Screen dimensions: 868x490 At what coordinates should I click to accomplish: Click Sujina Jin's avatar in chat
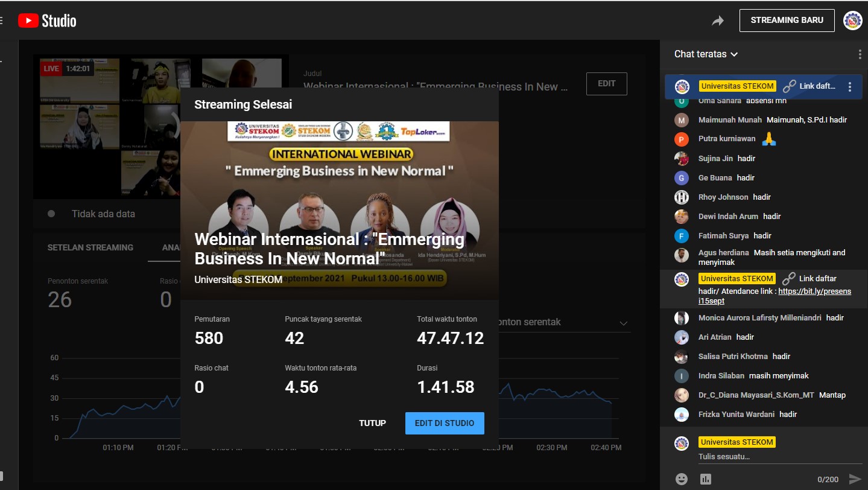pyautogui.click(x=682, y=159)
